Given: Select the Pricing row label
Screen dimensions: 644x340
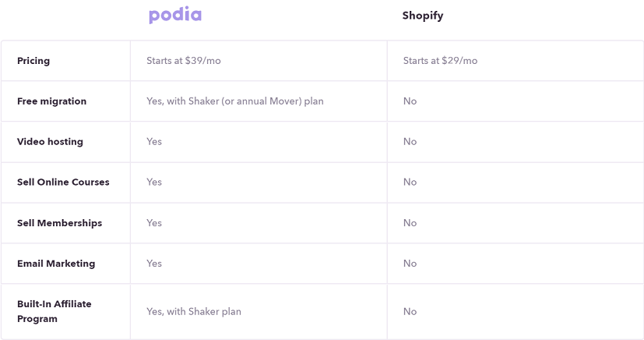Looking at the screenshot, I should point(33,61).
